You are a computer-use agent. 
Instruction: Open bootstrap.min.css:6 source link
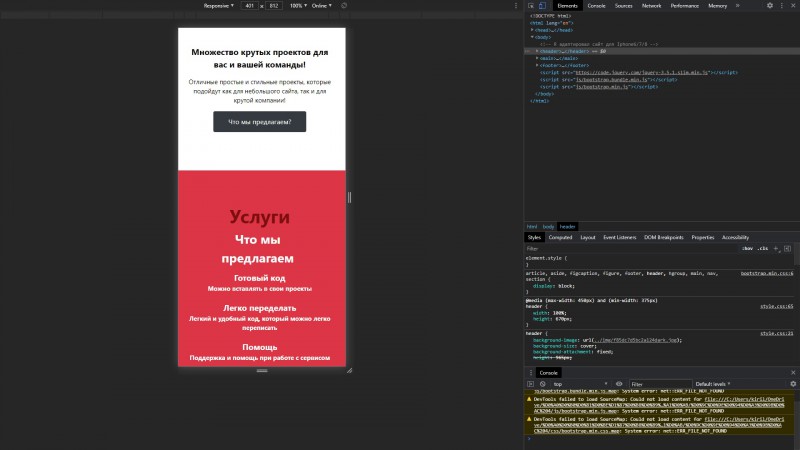click(x=767, y=273)
